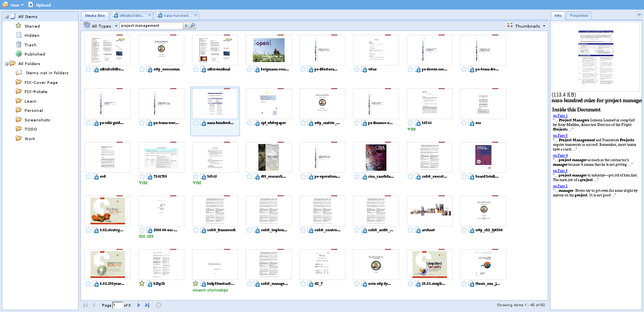Collapse the right info panel
This screenshot has width=644, height=312.
[639, 15]
